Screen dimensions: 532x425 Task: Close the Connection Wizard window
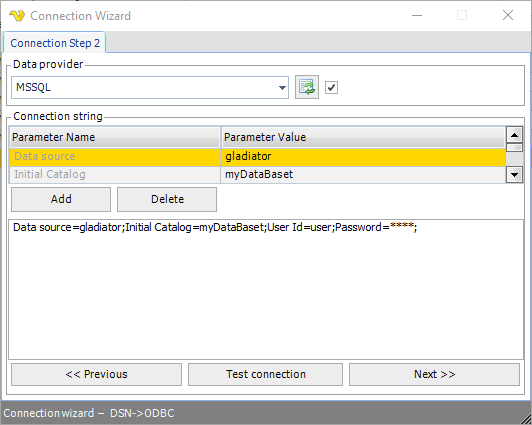[508, 15]
